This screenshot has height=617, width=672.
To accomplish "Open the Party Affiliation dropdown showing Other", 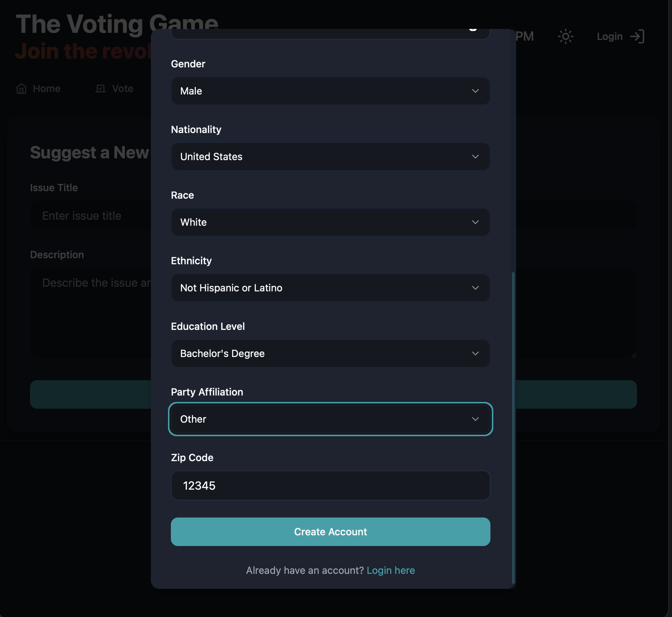I will (x=330, y=419).
